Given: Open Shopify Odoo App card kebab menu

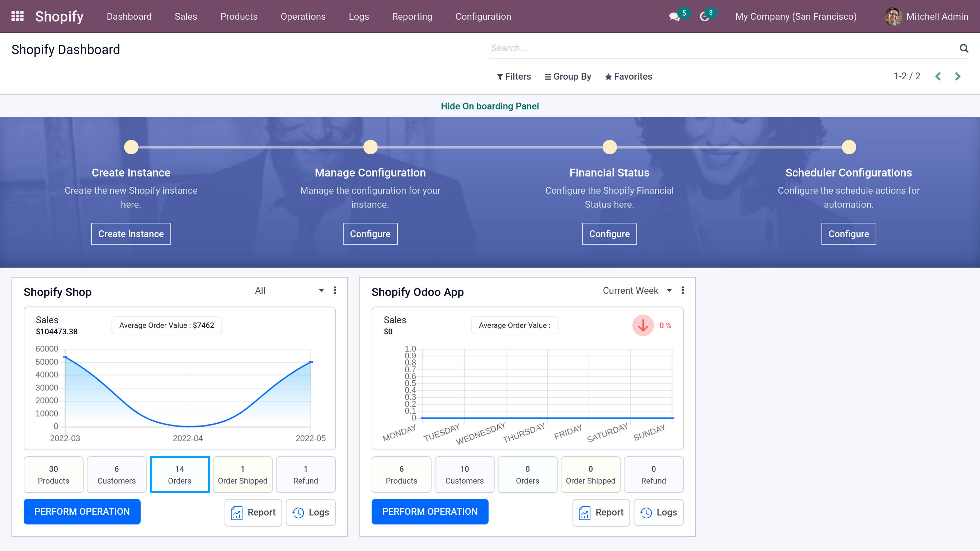Looking at the screenshot, I should pyautogui.click(x=683, y=290).
